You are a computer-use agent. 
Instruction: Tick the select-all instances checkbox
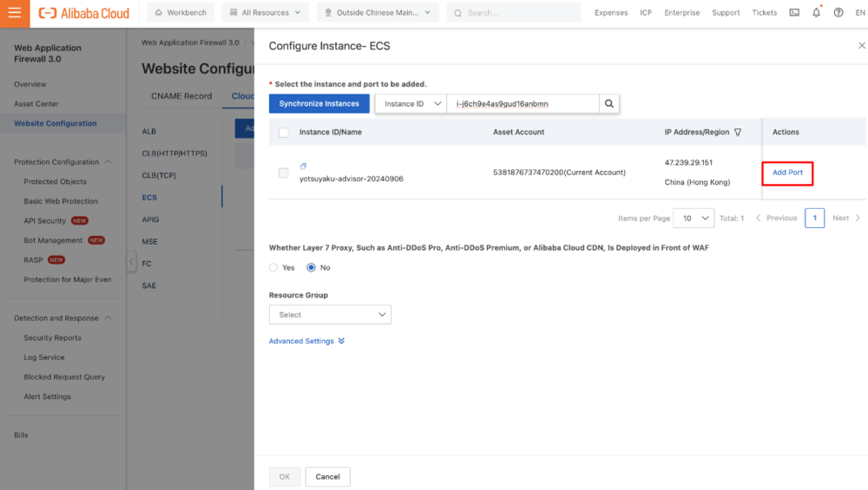pos(284,132)
